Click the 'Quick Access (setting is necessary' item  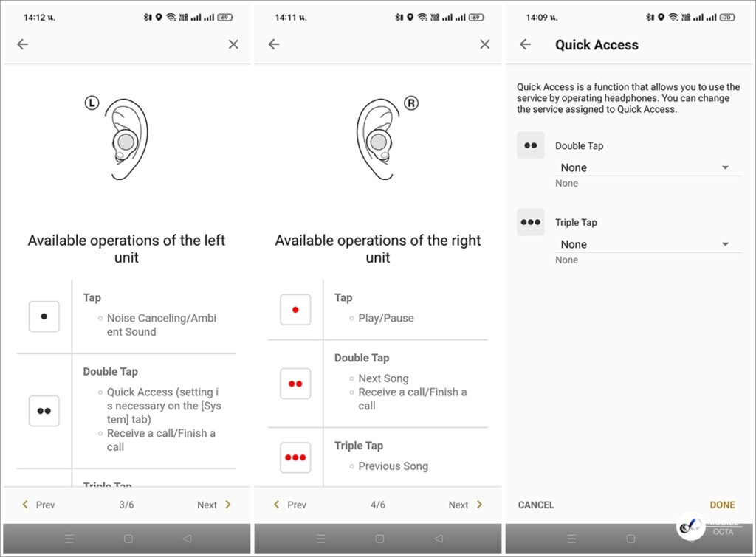[x=164, y=406]
